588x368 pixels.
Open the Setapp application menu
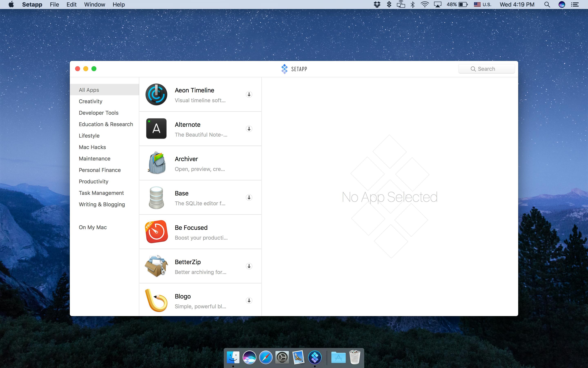click(32, 4)
